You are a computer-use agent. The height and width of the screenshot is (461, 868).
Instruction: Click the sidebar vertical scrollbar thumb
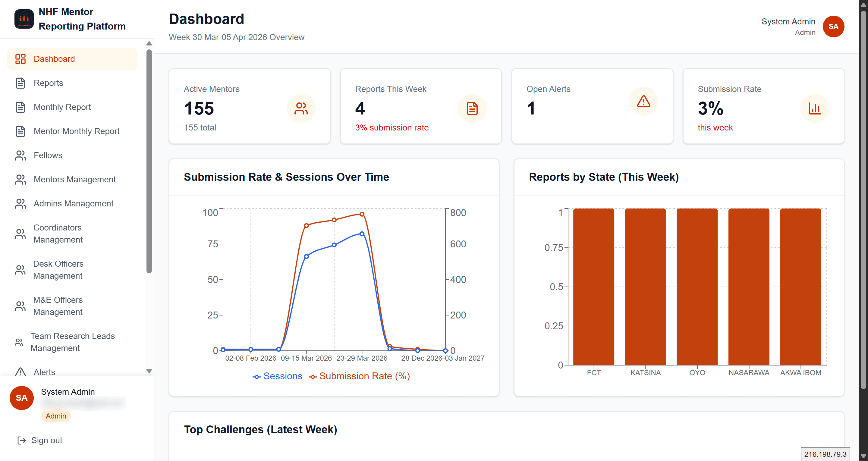(149, 162)
